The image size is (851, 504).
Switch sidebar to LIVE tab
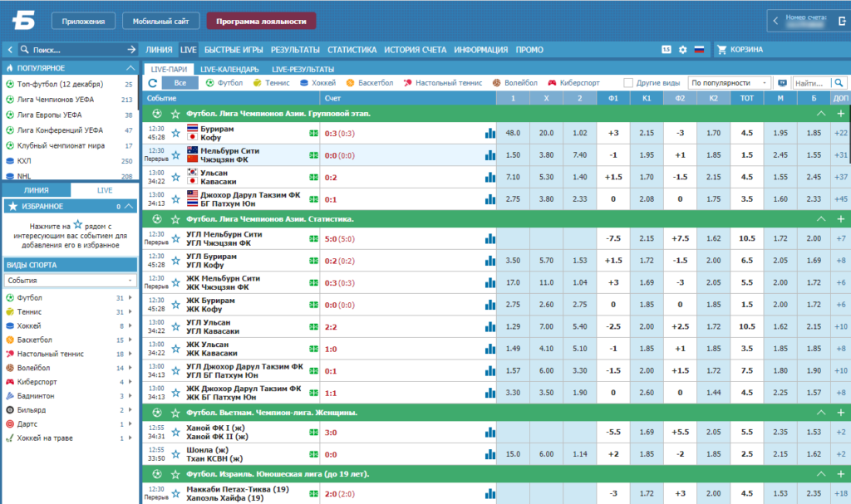104,190
